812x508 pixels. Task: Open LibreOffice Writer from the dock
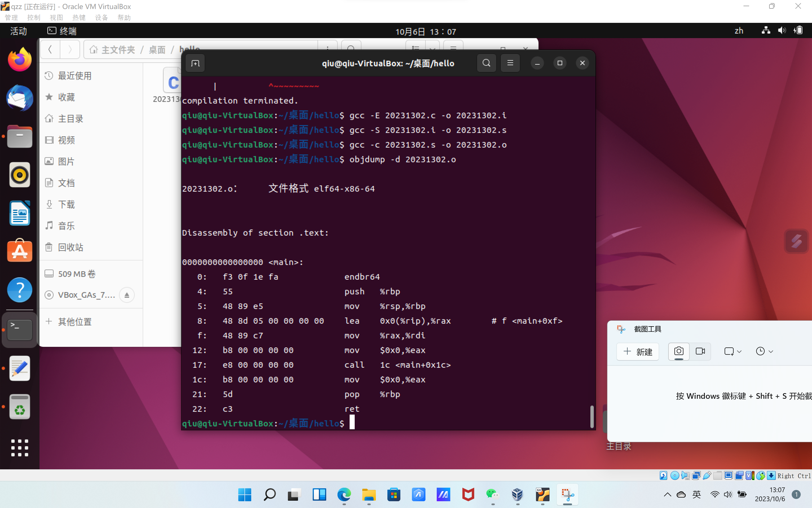click(x=19, y=213)
